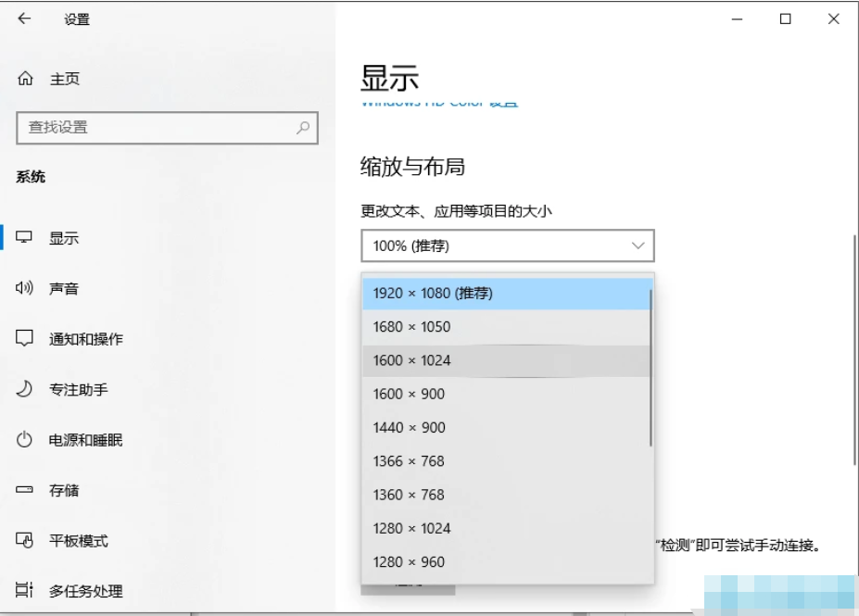Open Tablet mode (平板模式) icon
This screenshot has width=859, height=616.
coord(25,540)
